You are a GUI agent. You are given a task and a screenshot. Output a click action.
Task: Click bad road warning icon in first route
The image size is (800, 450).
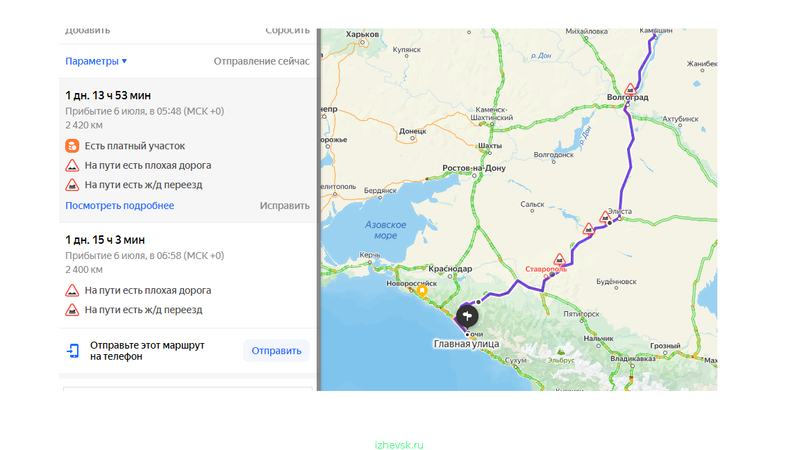coord(72,165)
